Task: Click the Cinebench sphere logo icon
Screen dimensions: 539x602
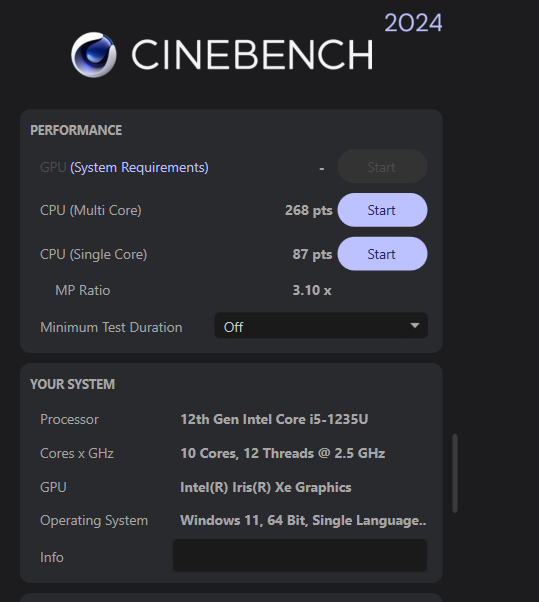Action: click(x=94, y=55)
